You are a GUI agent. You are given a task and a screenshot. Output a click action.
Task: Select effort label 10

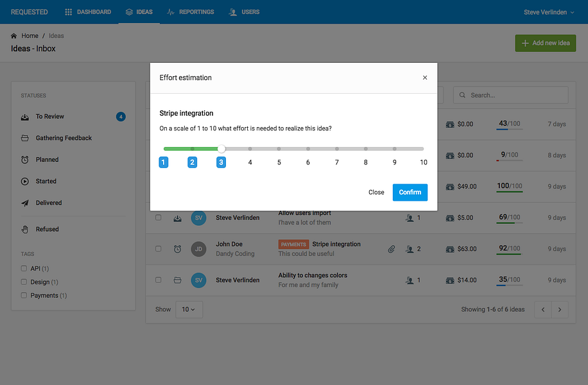click(x=424, y=162)
